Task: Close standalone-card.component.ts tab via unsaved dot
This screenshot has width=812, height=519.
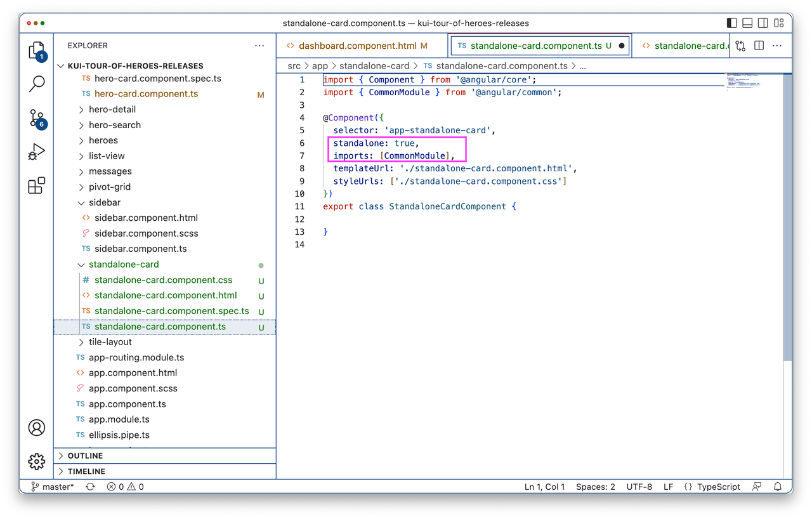Action: 621,46
